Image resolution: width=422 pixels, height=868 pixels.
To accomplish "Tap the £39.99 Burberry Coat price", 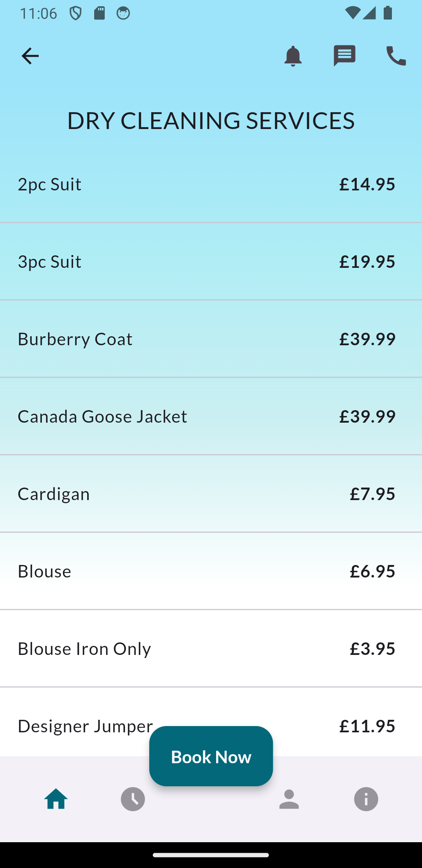I will click(367, 339).
